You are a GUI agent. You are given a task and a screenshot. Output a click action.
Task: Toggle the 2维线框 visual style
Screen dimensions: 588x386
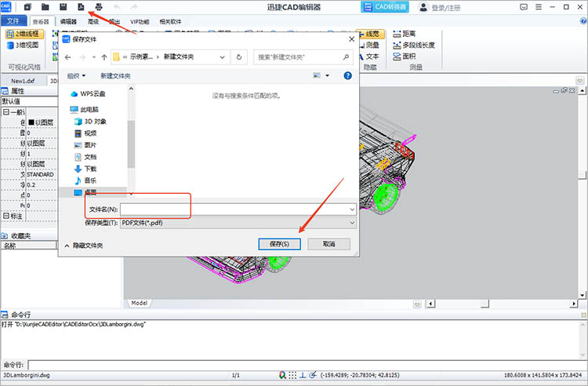coord(25,34)
